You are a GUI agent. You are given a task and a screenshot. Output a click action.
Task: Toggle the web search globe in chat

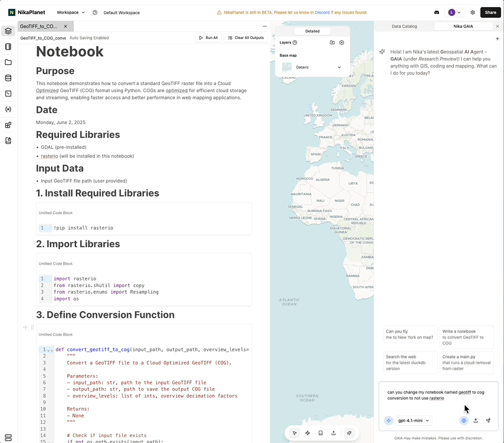[x=464, y=421]
